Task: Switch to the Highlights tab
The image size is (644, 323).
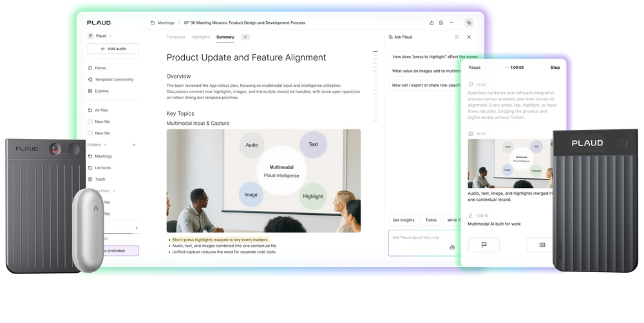Action: (x=200, y=37)
